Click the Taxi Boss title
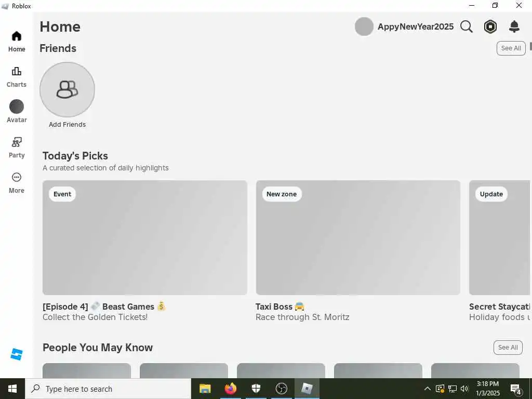Viewport: 532px width, 399px height. pyautogui.click(x=280, y=307)
